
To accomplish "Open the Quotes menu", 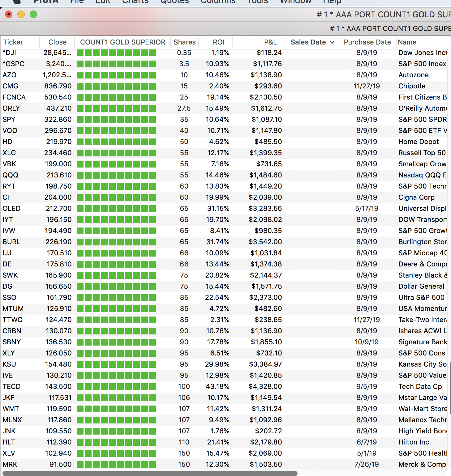I will (x=174, y=2).
